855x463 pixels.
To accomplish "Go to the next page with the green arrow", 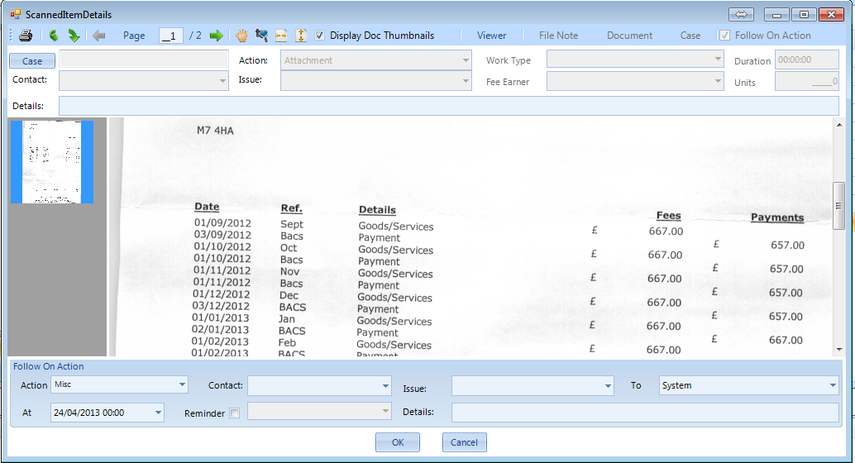I will (216, 36).
